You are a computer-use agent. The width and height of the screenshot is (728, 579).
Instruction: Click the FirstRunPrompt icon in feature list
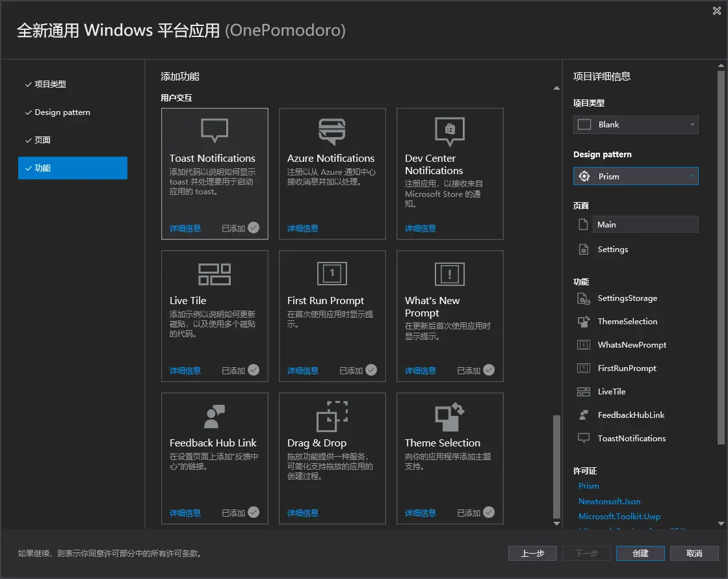(x=584, y=368)
